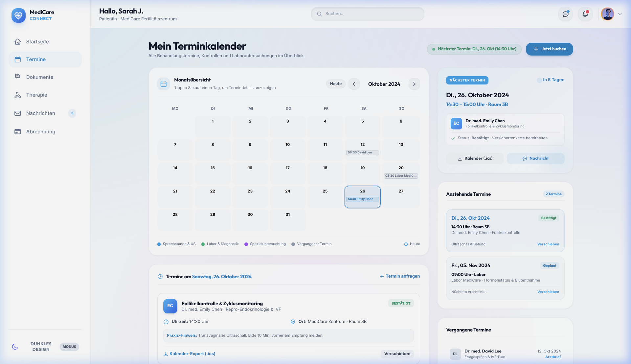Image resolution: width=631 pixels, height=364 pixels.
Task: Click the clock icon beside Termine am
Action: tap(160, 277)
